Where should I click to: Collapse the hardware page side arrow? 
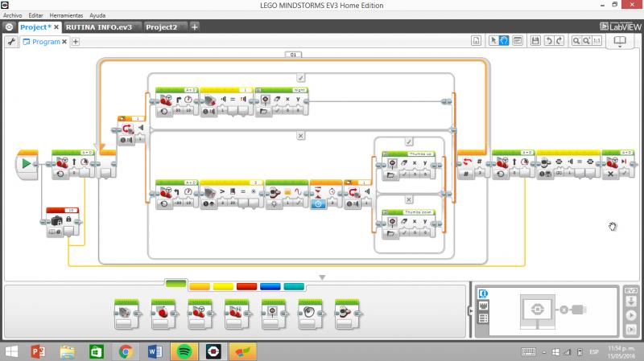tap(471, 311)
